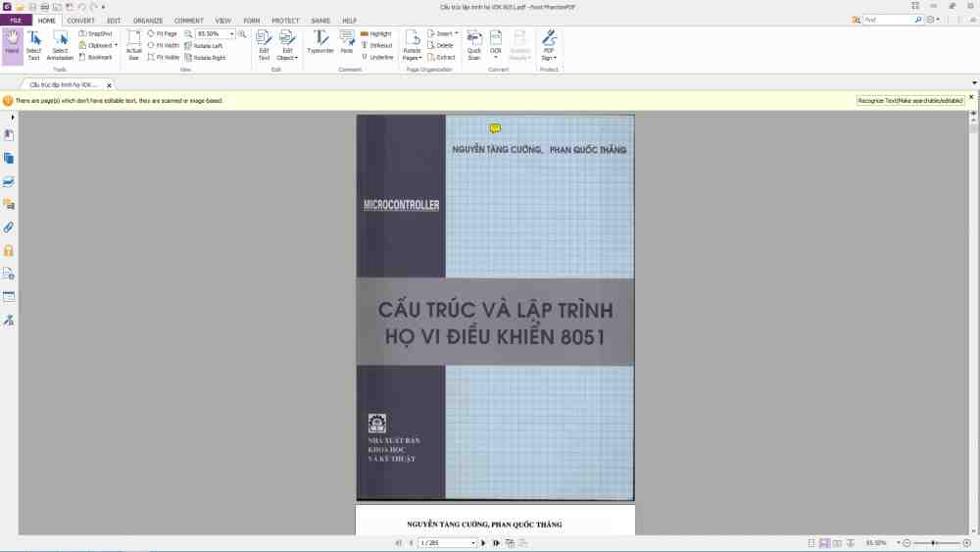Open the FILE menu
Screen dimensions: 980x552
pyautogui.click(x=16, y=20)
